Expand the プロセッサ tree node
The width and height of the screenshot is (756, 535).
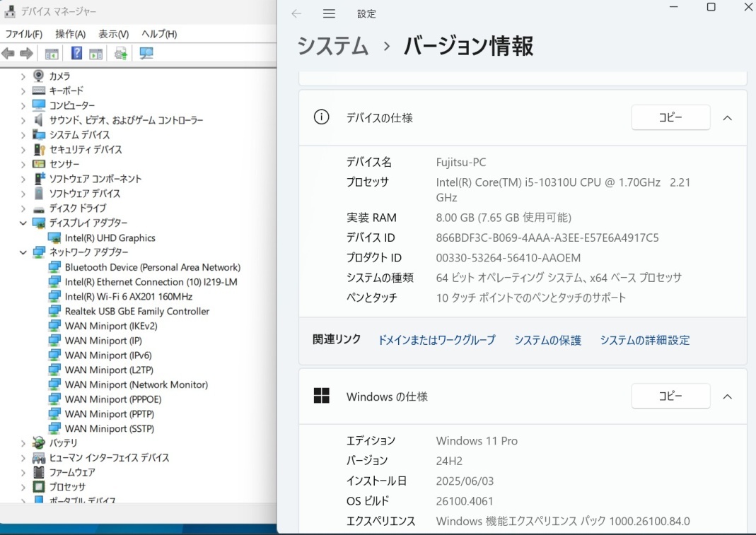[23, 487]
